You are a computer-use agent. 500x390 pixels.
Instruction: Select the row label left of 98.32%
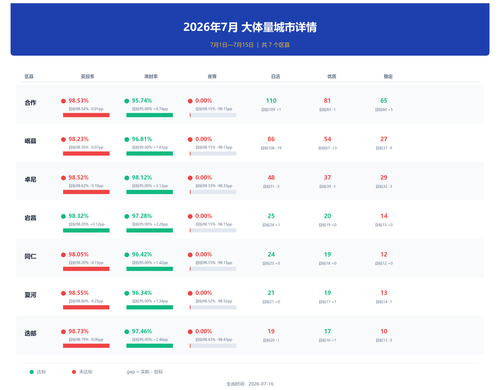[30, 218]
